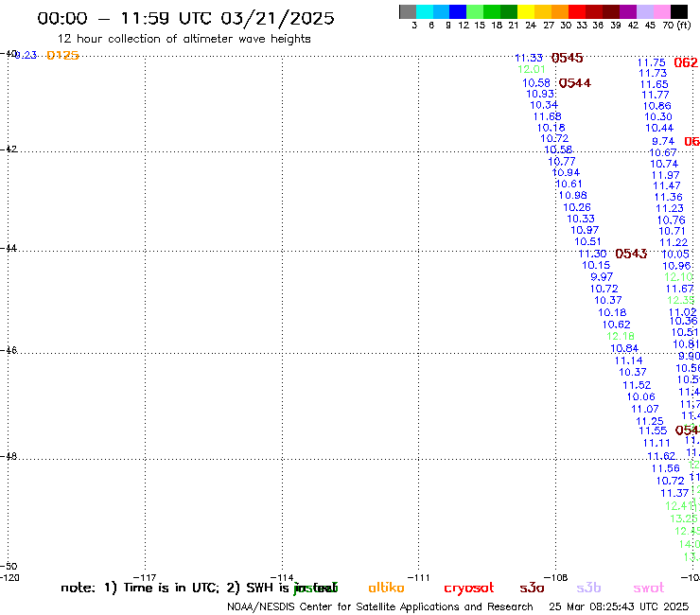Click the wave height value 10.61

569,184
